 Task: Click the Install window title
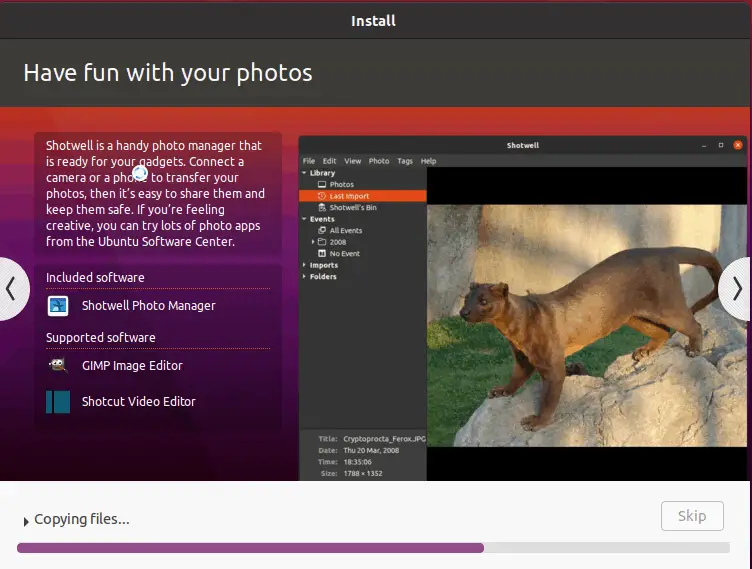(373, 21)
